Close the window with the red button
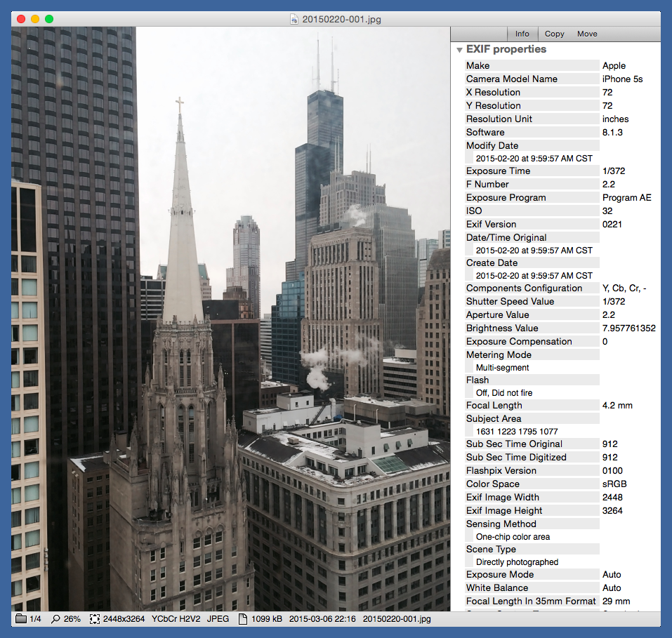Viewport: 672px width, 638px height. click(x=21, y=19)
